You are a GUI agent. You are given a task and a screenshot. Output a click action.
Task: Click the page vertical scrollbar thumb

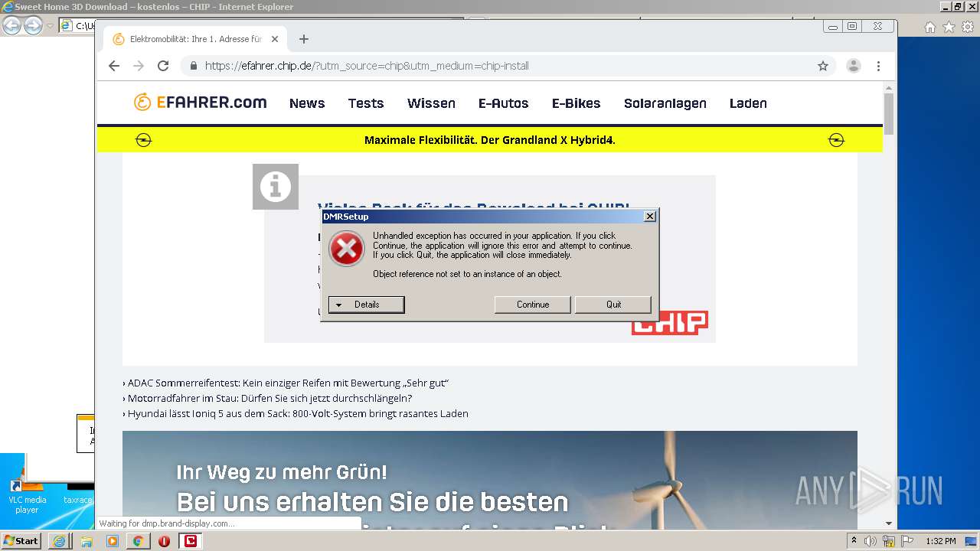[x=889, y=113]
